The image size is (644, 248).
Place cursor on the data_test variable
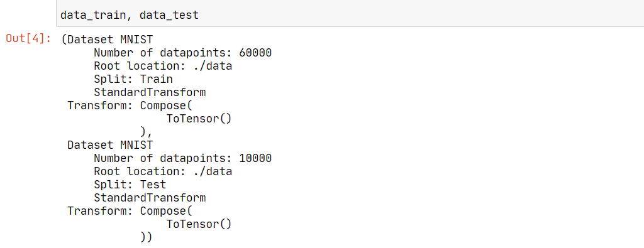(x=169, y=16)
